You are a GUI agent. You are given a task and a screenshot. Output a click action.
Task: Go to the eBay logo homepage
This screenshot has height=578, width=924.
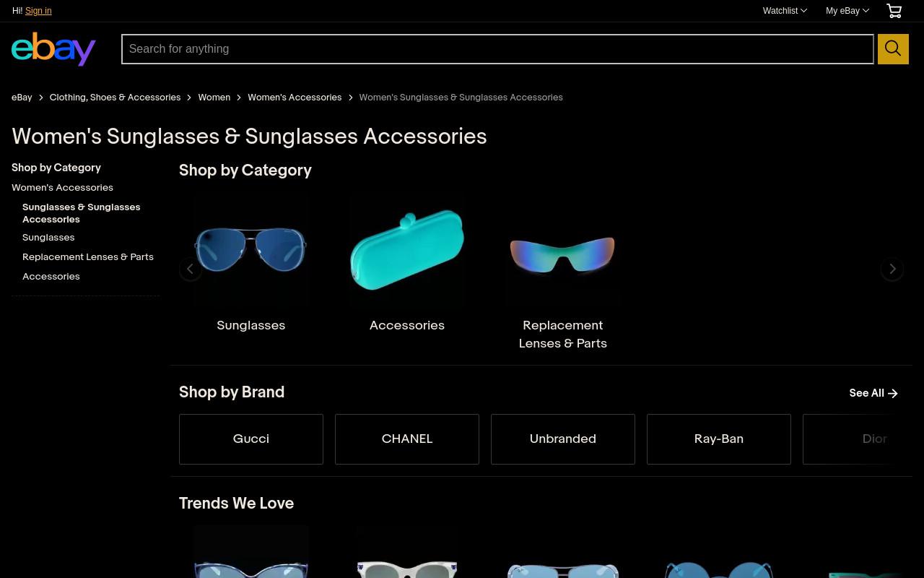click(x=53, y=49)
